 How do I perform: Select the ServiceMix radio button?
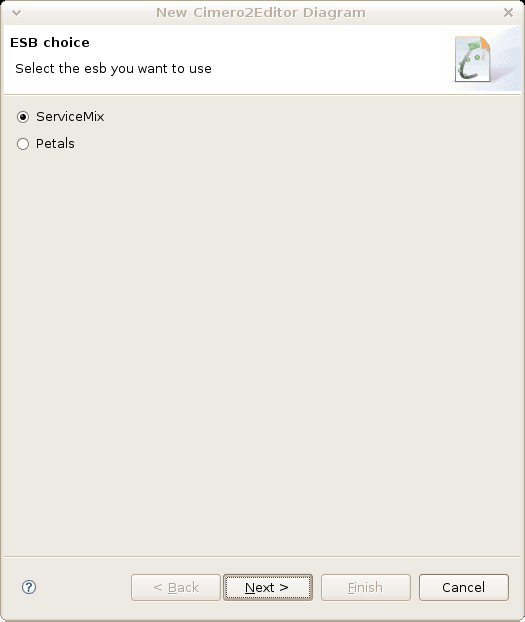(23, 117)
